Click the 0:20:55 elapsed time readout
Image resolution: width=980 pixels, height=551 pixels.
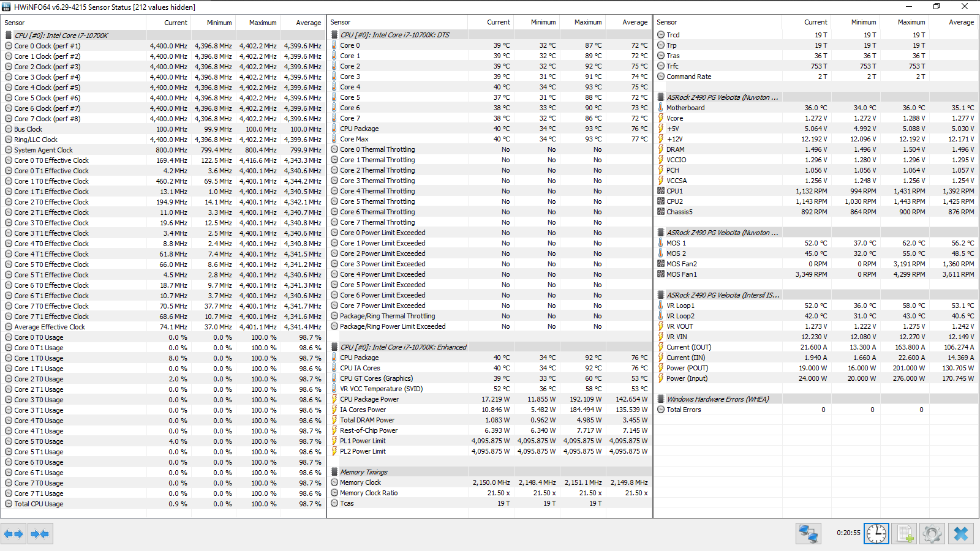tap(848, 533)
